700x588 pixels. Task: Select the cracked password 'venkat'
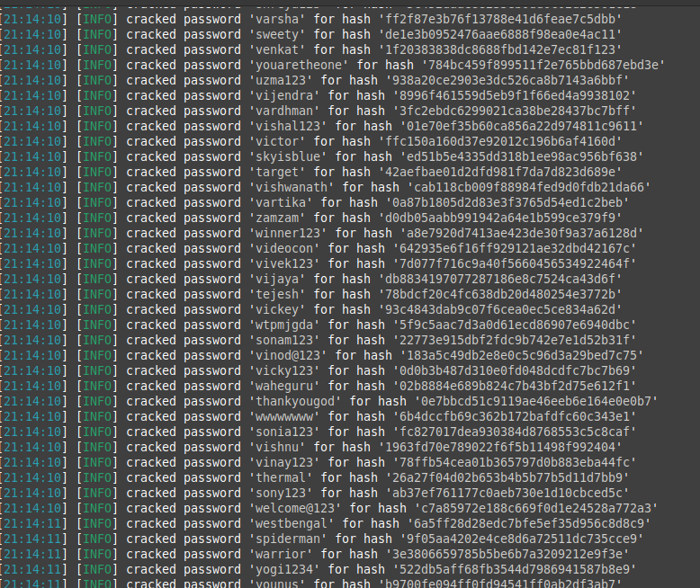pos(277,49)
